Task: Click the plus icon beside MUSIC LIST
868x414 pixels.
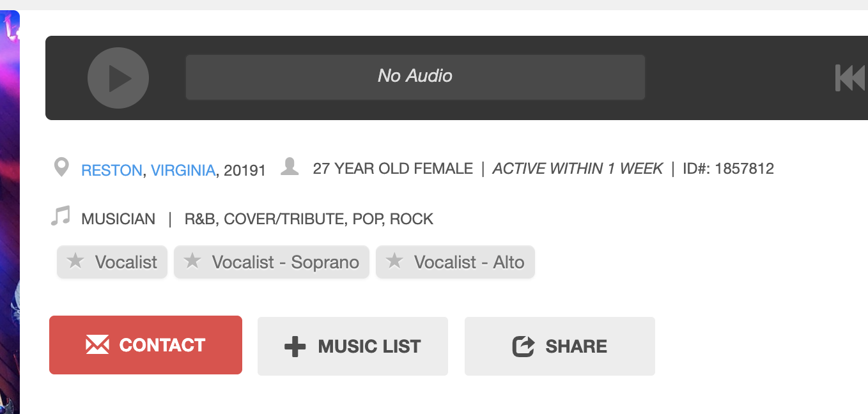Action: point(295,346)
